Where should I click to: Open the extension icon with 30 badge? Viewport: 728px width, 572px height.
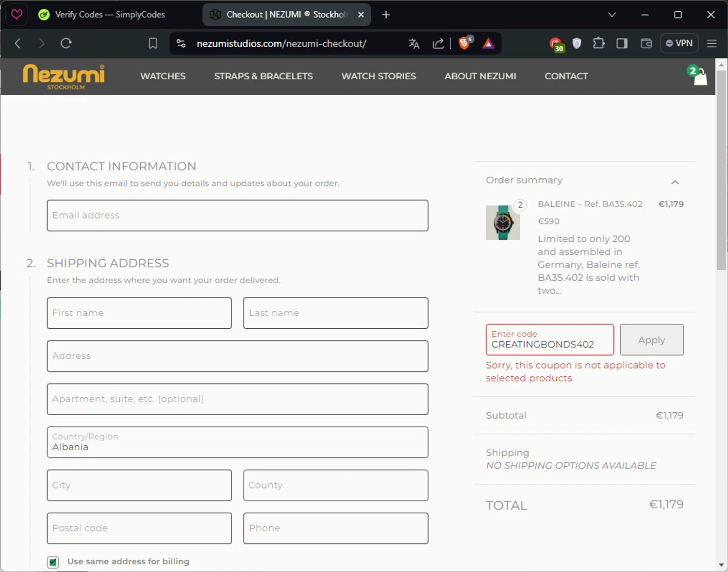(x=556, y=44)
